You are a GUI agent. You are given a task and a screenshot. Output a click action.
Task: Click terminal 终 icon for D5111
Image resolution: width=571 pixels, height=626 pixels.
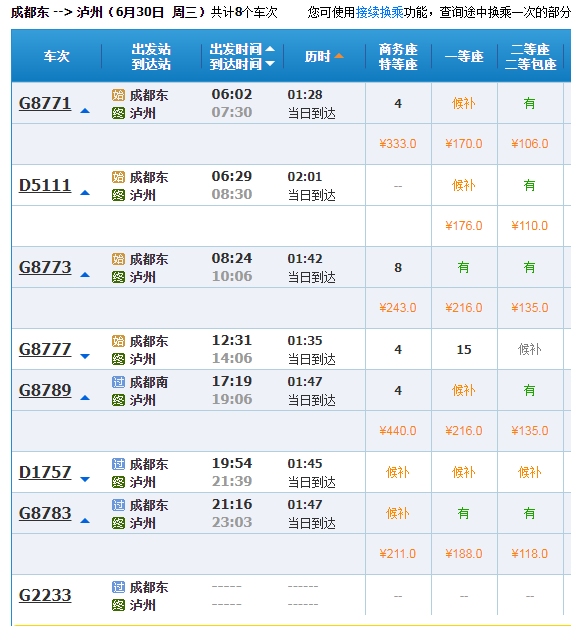118,195
